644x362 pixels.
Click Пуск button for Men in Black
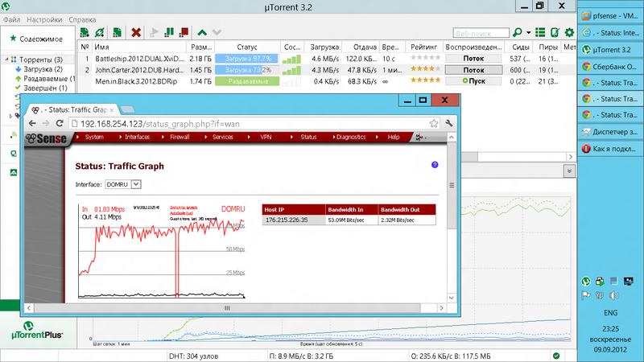473,81
